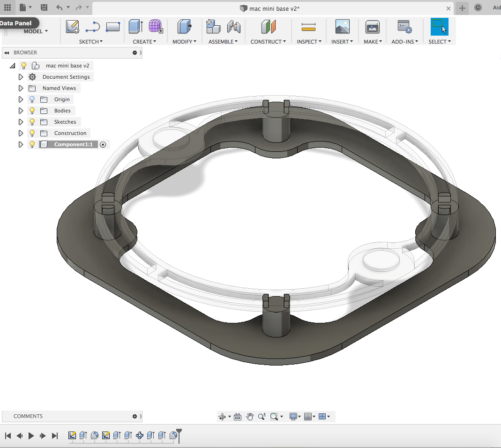Select the mac mini base v2 document tab
Image resolution: width=501 pixels, height=448 pixels.
[273, 8]
